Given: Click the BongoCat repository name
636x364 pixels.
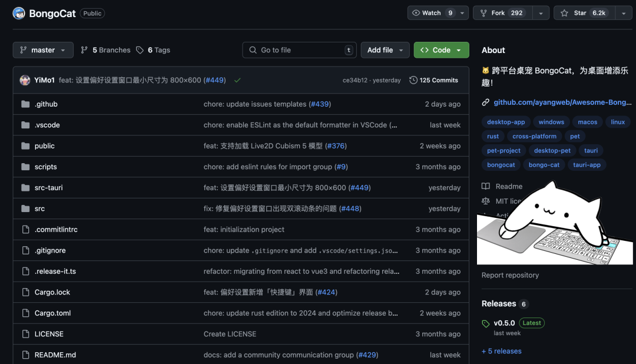Looking at the screenshot, I should (52, 14).
